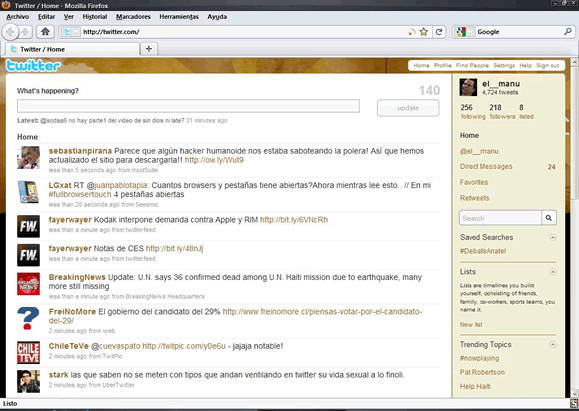Open Favorites in sidebar
The width and height of the screenshot is (579, 411).
pos(474,182)
